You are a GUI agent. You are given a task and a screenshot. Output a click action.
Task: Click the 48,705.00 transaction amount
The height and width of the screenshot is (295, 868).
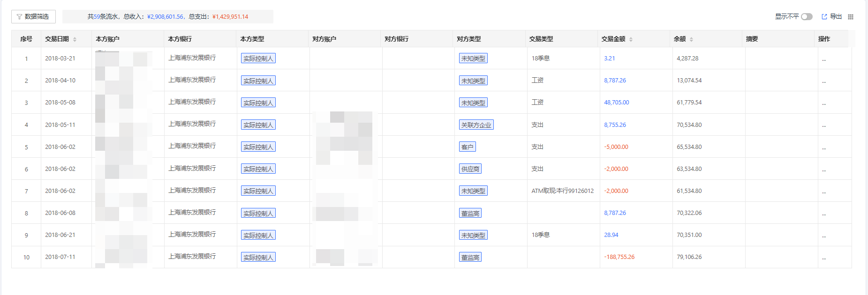(616, 103)
